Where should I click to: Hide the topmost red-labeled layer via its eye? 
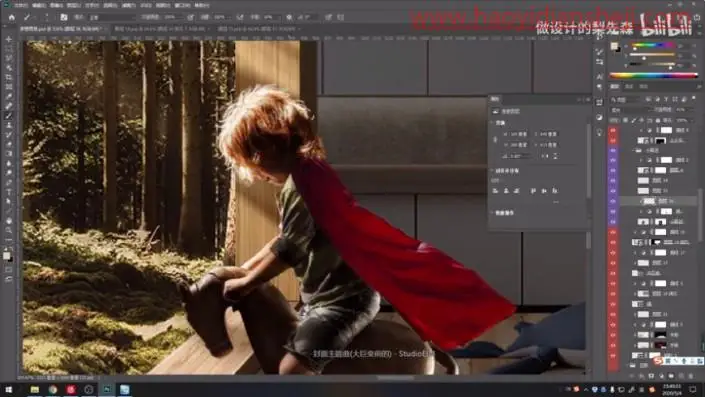(x=613, y=130)
